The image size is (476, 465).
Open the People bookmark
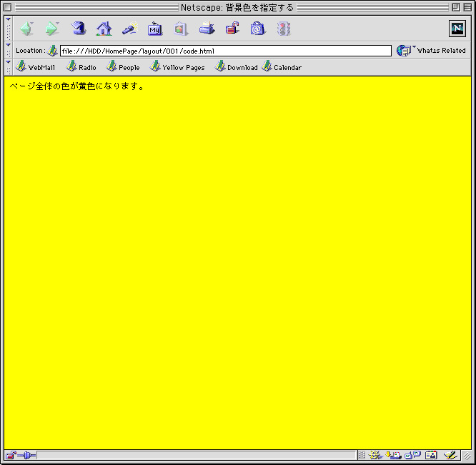click(x=123, y=66)
